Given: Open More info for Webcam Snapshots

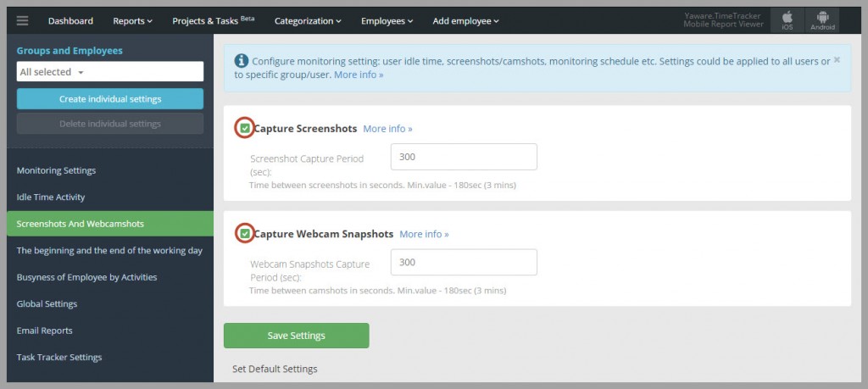Looking at the screenshot, I should click(424, 234).
